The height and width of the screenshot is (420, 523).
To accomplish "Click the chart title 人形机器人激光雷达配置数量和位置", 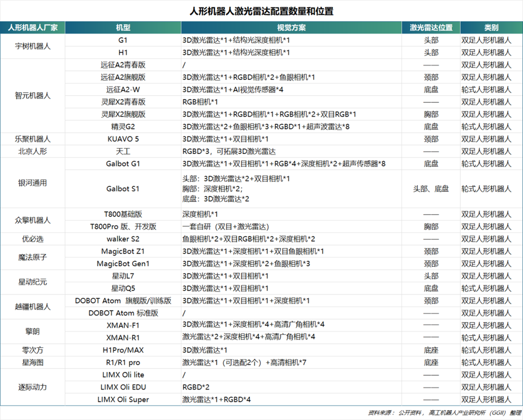I will pyautogui.click(x=261, y=12).
